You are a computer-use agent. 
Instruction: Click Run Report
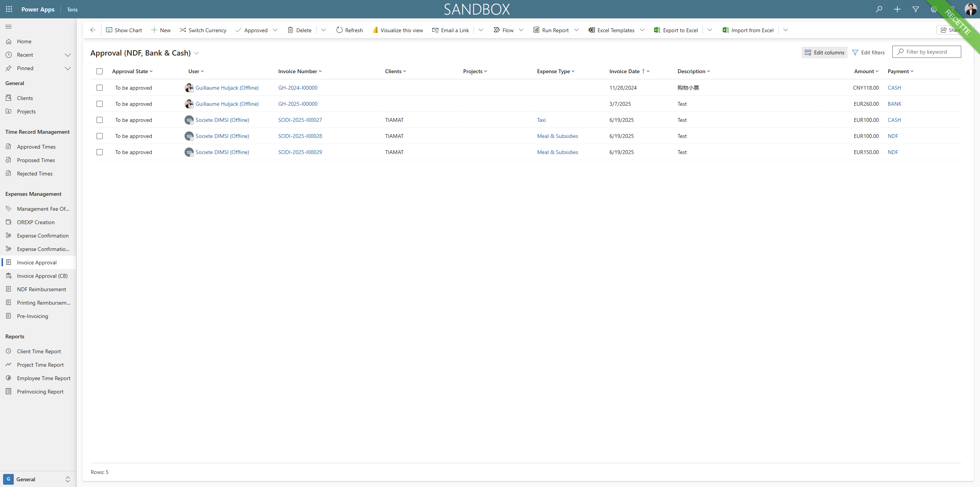pos(551,30)
